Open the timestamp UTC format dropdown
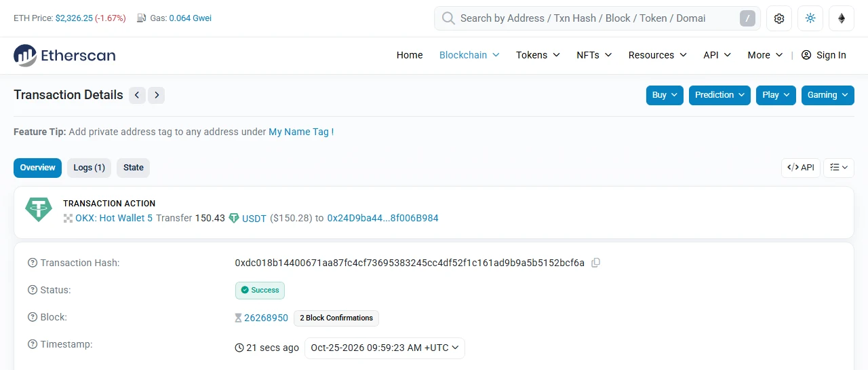The height and width of the screenshot is (370, 868). pyautogui.click(x=384, y=348)
